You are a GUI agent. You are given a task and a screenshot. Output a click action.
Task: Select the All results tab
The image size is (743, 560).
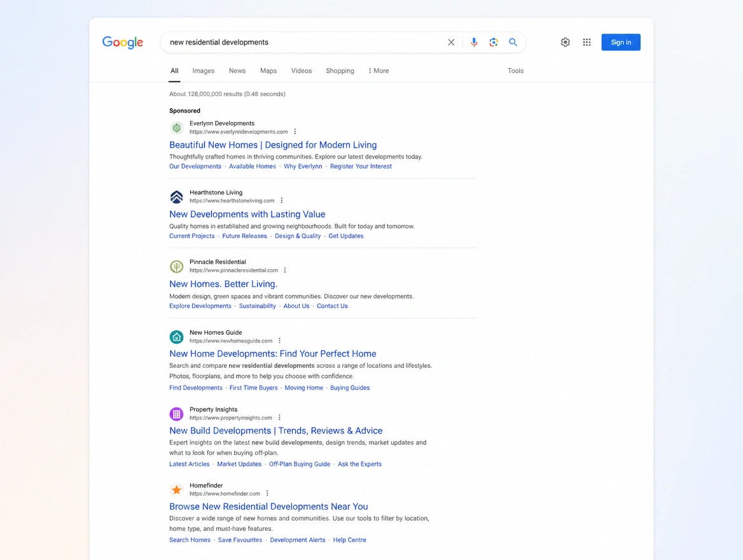click(174, 71)
